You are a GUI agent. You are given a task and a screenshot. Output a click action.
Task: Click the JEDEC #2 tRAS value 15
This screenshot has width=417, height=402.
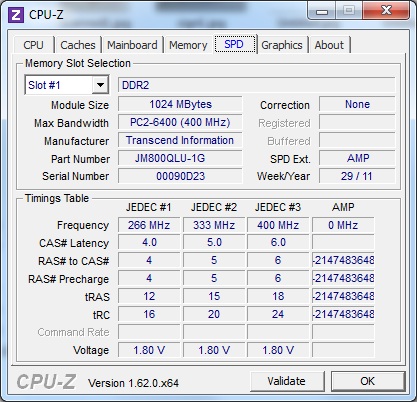(x=214, y=296)
